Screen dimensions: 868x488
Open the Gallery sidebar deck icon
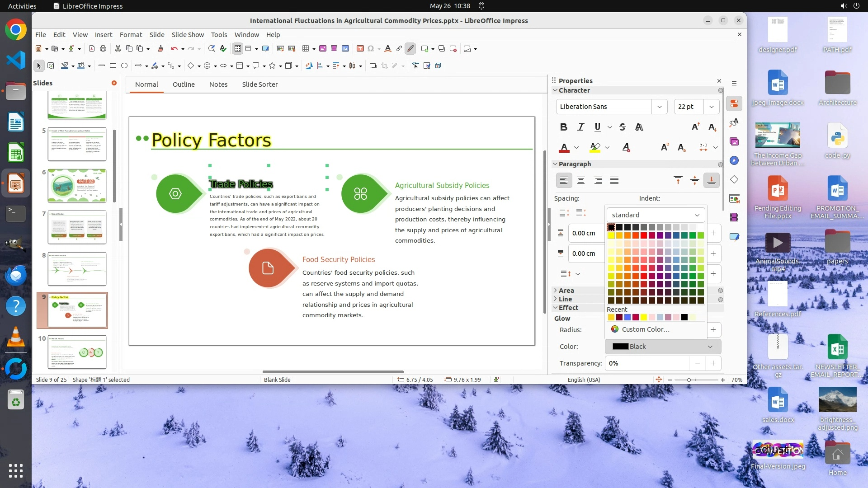734,141
